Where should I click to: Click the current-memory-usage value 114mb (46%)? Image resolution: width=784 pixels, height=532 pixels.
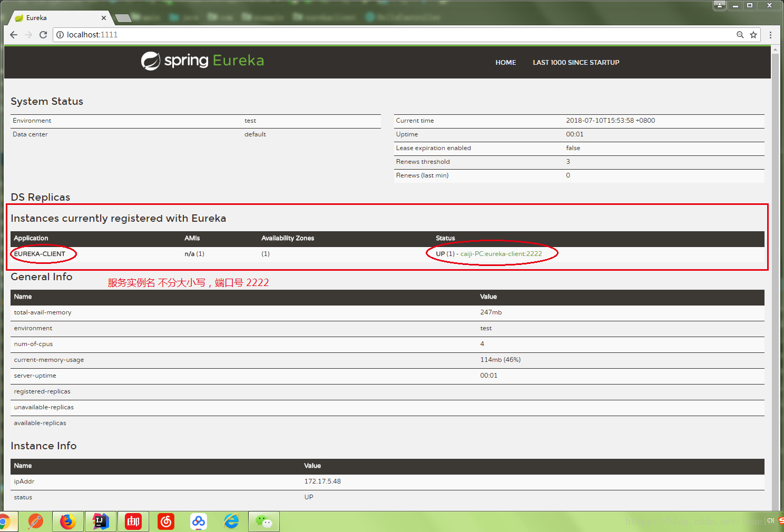(x=501, y=360)
